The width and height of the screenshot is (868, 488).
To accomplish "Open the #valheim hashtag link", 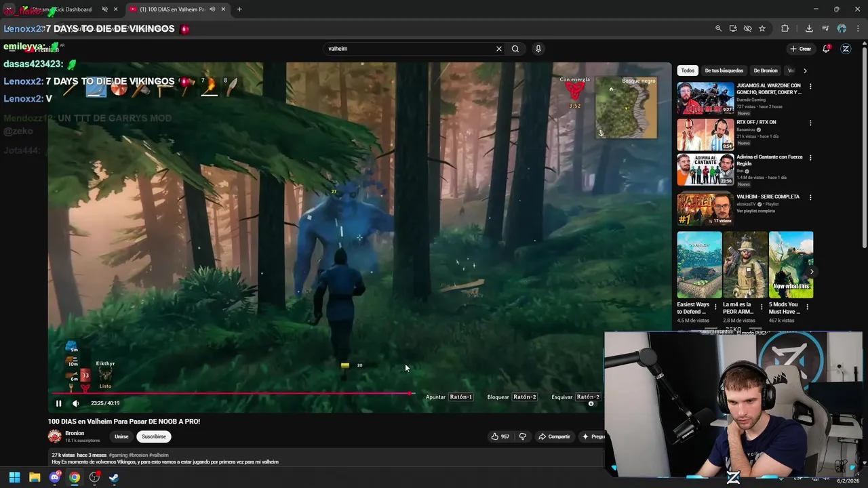I will [159, 455].
